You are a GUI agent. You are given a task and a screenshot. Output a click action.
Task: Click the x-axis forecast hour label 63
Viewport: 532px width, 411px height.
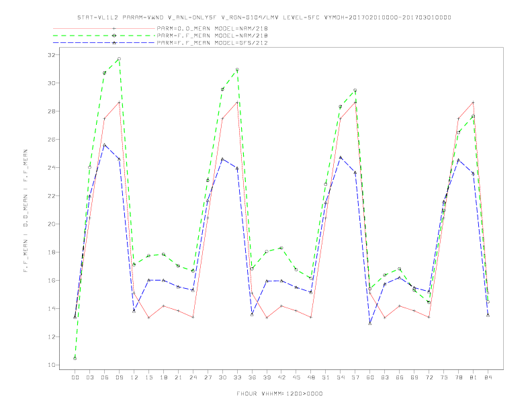pyautogui.click(x=385, y=377)
